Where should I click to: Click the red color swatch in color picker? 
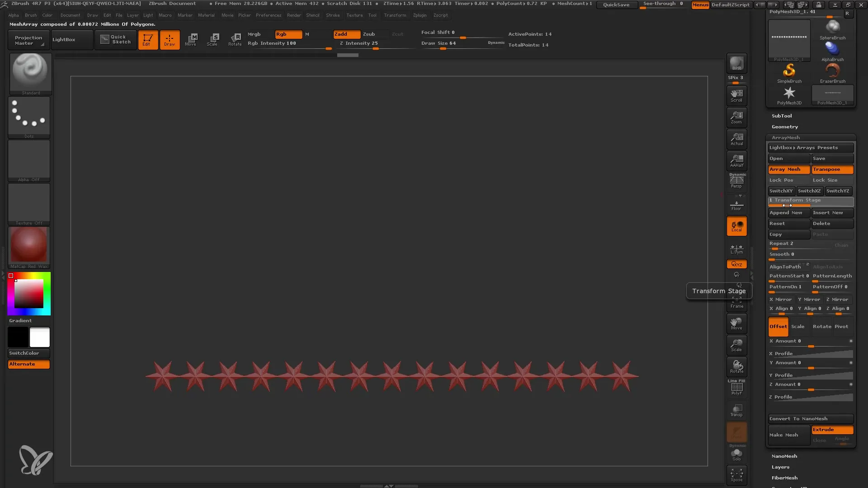10,275
